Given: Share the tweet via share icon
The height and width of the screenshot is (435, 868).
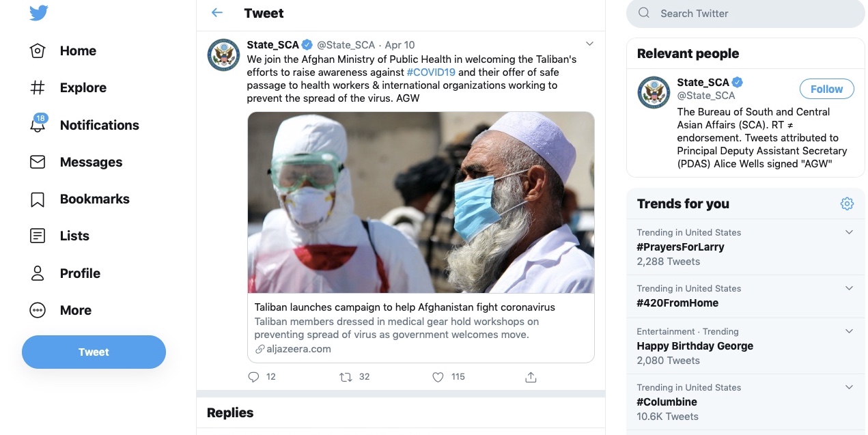Looking at the screenshot, I should coord(531,377).
